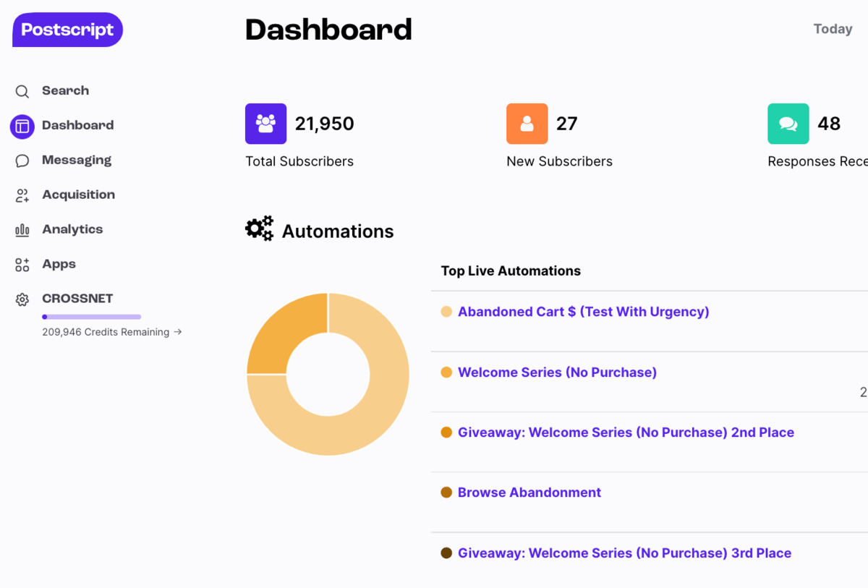This screenshot has height=588, width=868.
Task: Click the green Responses Received icon
Action: pyautogui.click(x=788, y=124)
